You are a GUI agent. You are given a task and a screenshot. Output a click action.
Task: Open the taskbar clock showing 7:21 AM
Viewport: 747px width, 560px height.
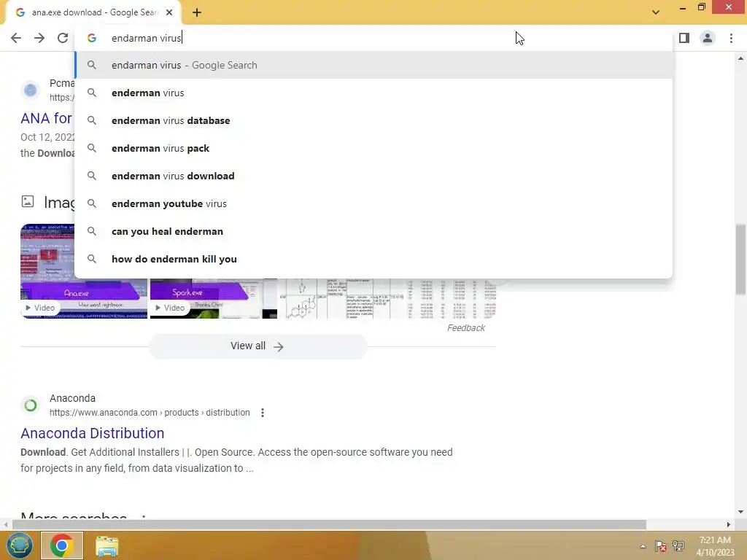pyautogui.click(x=715, y=546)
